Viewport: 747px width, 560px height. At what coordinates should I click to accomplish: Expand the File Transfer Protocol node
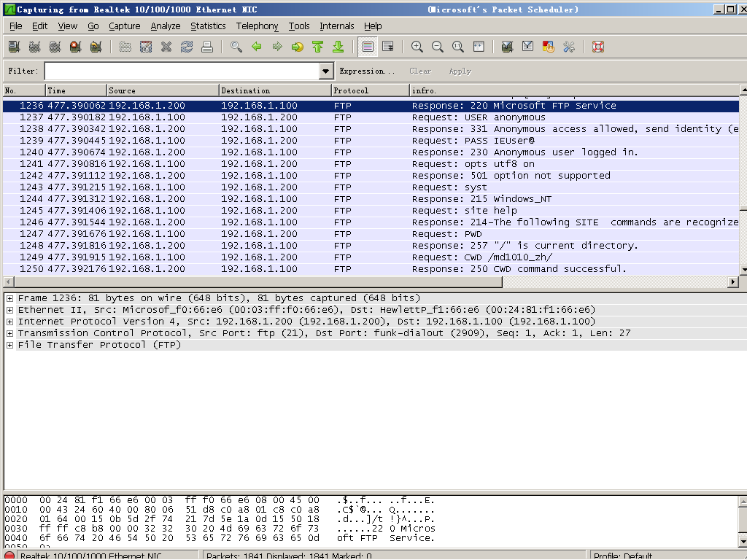point(9,345)
